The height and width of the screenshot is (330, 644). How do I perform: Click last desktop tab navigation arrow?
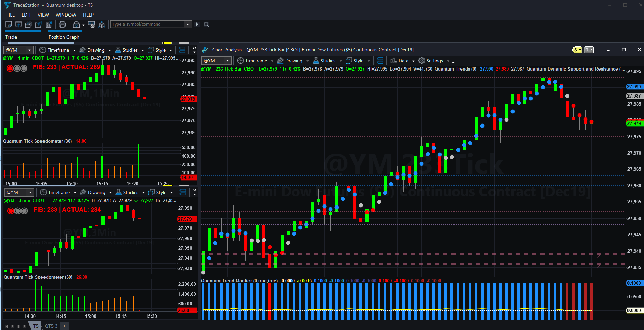(25, 326)
